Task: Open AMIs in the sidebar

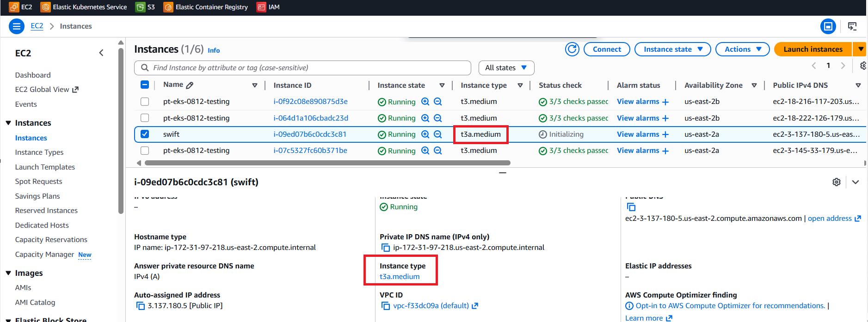Action: (x=23, y=288)
